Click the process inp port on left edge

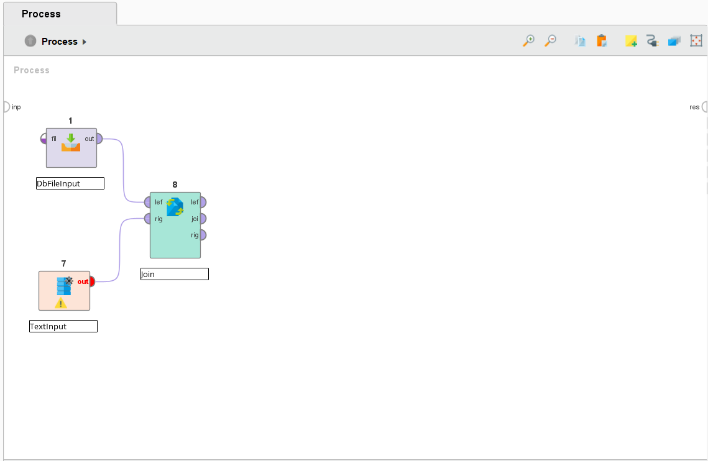[6, 106]
